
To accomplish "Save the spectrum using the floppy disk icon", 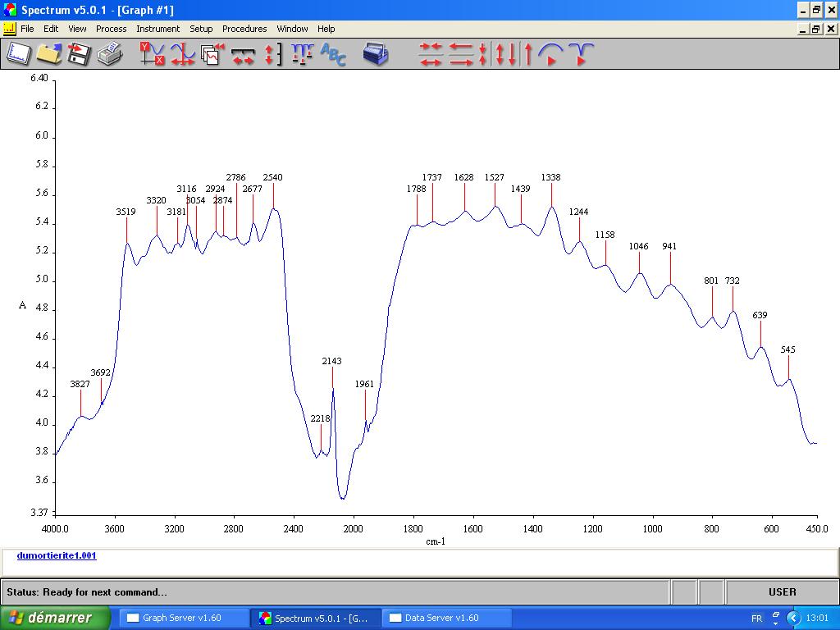I will coord(79,54).
